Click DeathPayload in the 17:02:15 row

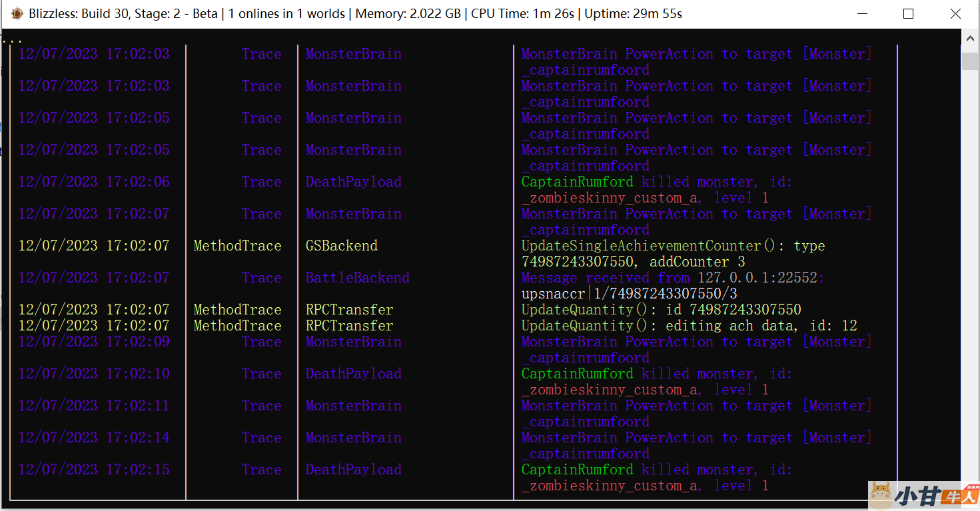tap(353, 469)
